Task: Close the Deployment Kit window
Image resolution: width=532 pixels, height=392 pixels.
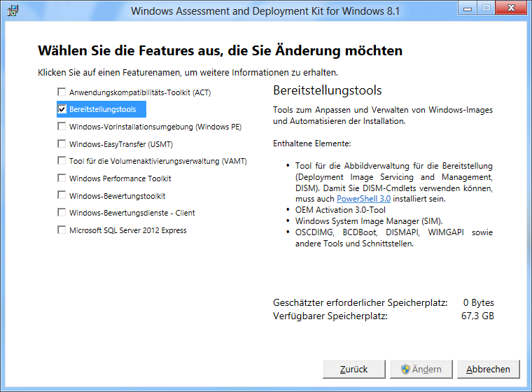Action: click(x=511, y=8)
